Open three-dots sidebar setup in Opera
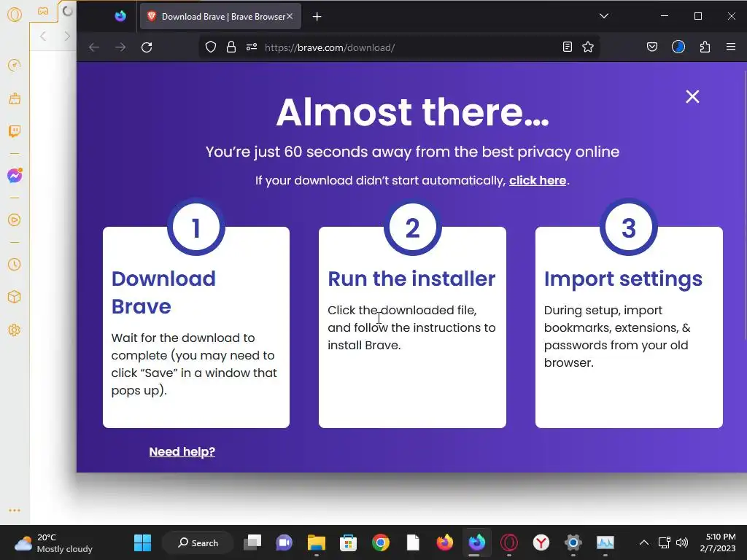 [x=15, y=510]
